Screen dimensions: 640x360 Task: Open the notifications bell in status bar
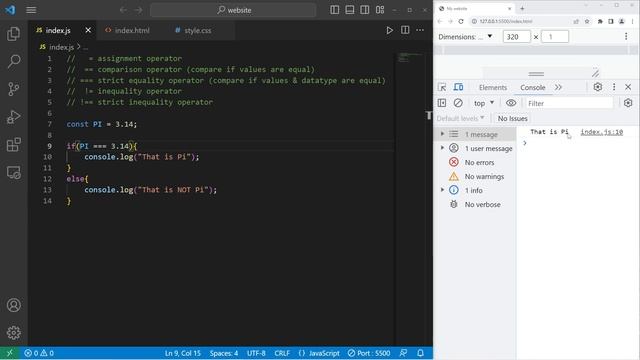[420, 353]
